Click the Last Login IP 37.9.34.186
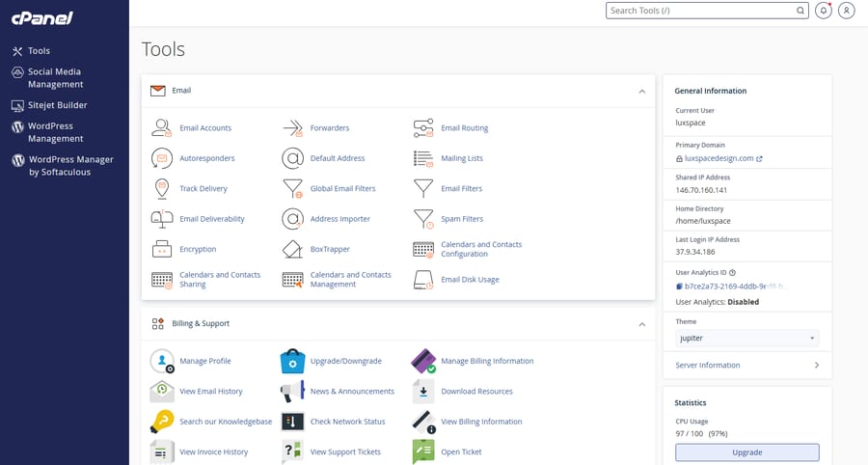Screen dimensions: 868x465 coord(695,252)
